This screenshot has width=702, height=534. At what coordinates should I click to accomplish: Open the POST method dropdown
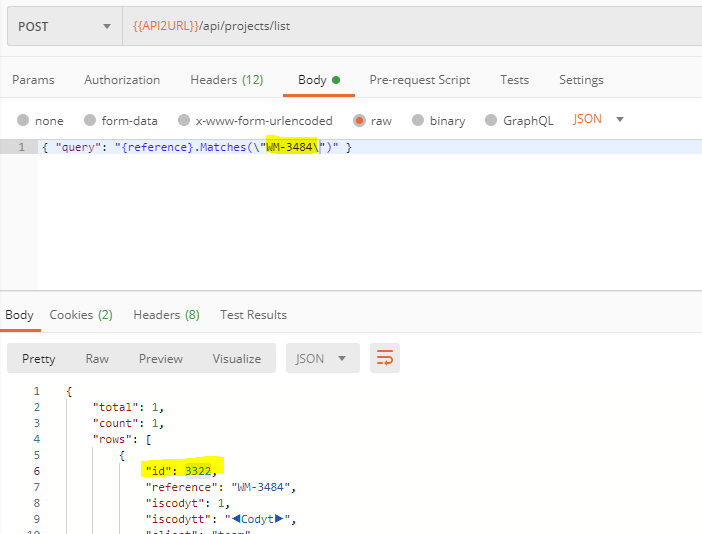(64, 26)
